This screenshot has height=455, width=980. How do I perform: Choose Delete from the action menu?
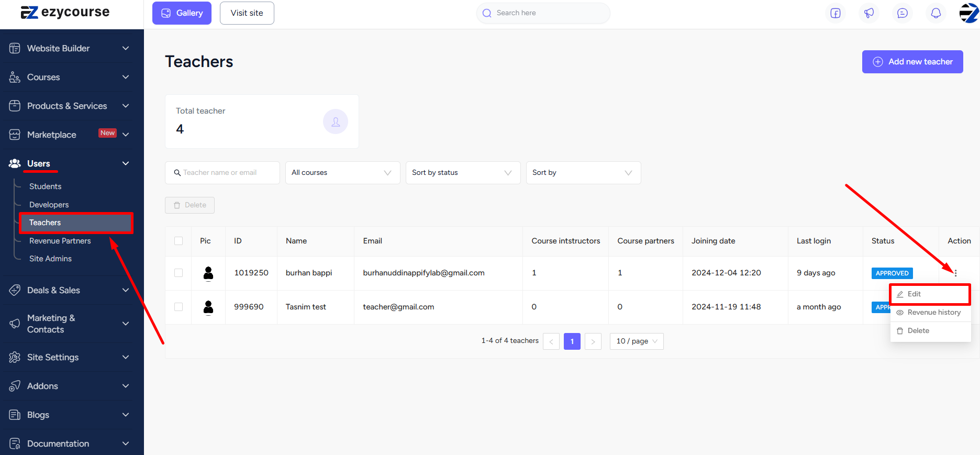pos(930,331)
